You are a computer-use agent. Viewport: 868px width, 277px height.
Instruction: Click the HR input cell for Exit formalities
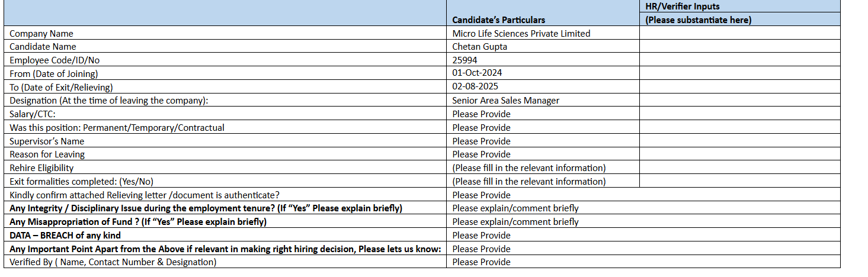[x=739, y=182]
